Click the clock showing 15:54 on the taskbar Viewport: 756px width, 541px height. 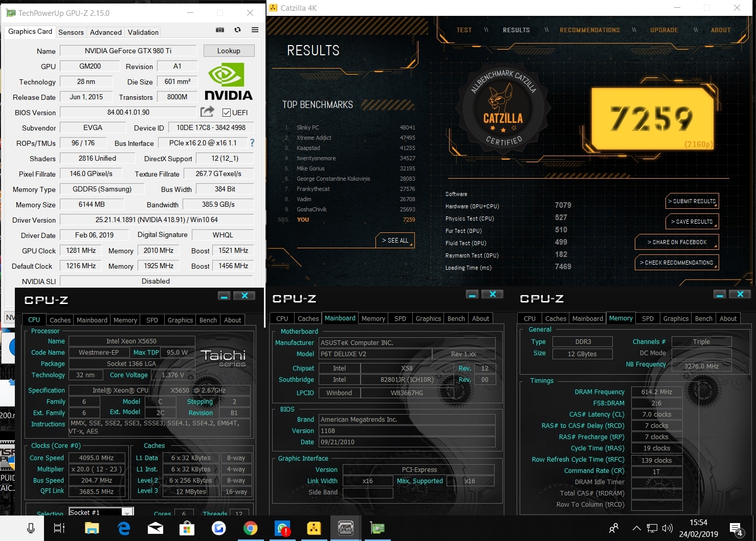(699, 523)
